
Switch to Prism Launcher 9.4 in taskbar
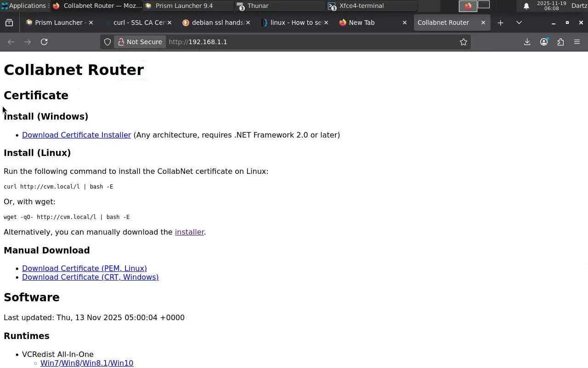click(x=189, y=6)
